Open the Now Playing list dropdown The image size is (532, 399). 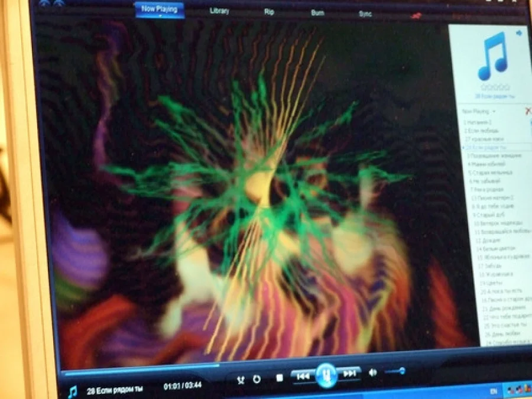coord(479,111)
